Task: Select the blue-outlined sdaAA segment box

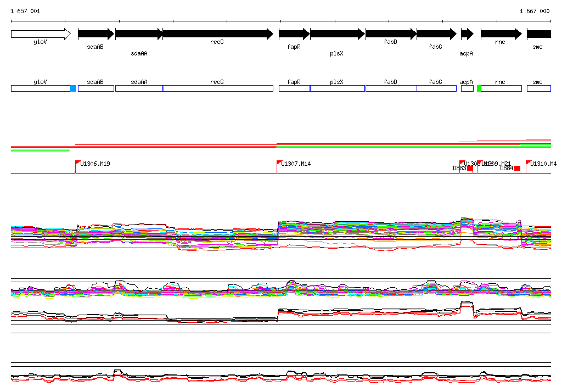Action: pyautogui.click(x=139, y=88)
